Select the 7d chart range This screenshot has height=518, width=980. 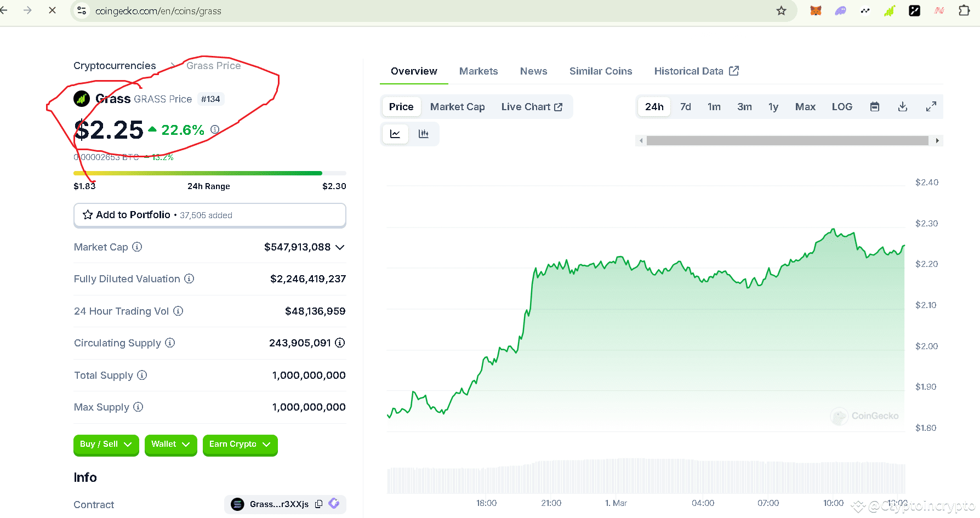click(x=686, y=106)
